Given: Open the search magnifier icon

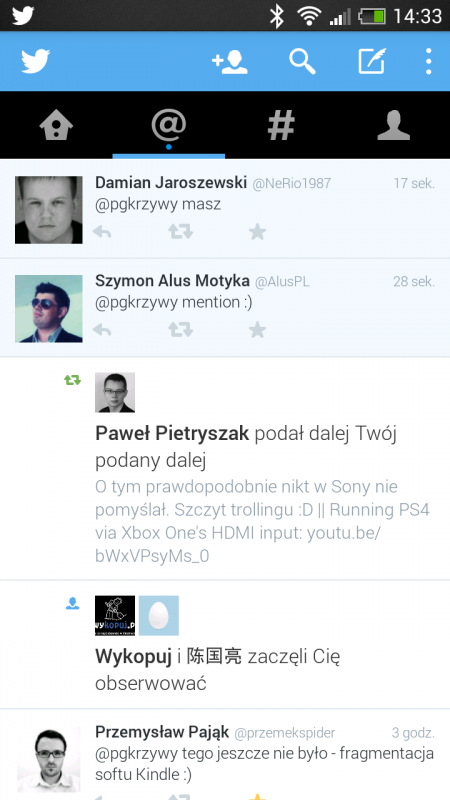Looking at the screenshot, I should [x=302, y=62].
